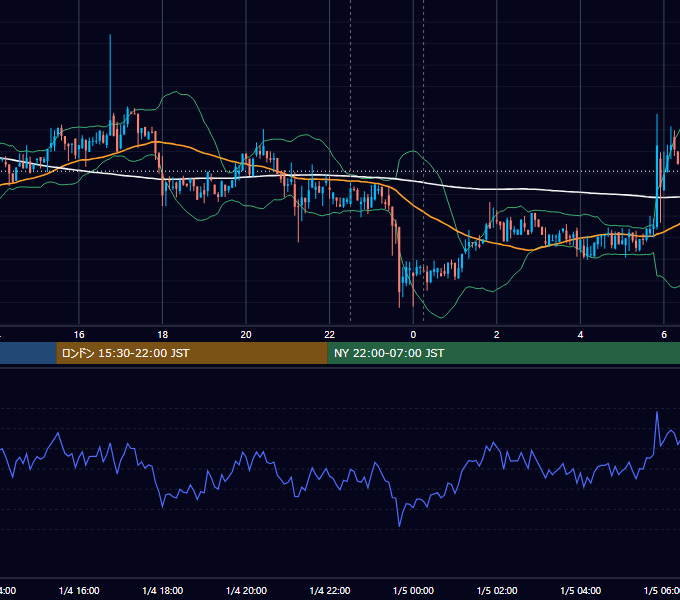The height and width of the screenshot is (600, 680).
Task: Click the blue session bar before ロンドン
Action: point(28,353)
